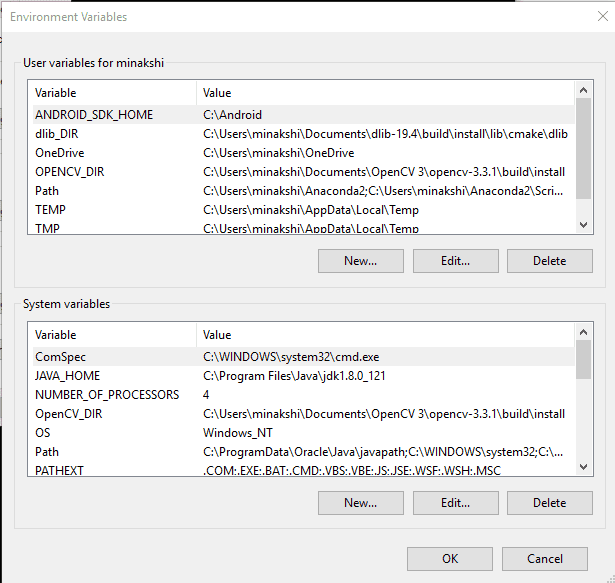Click the Windows_NT value

(x=238, y=433)
